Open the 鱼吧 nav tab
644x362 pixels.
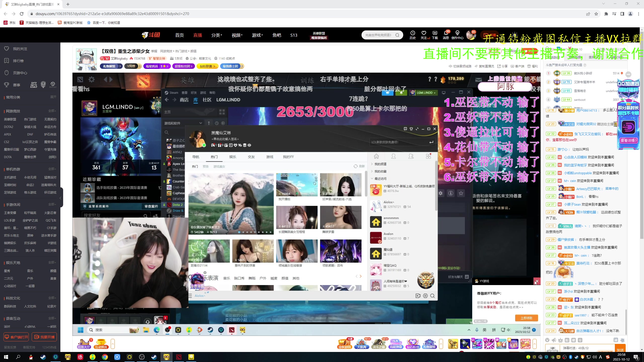pyautogui.click(x=277, y=35)
